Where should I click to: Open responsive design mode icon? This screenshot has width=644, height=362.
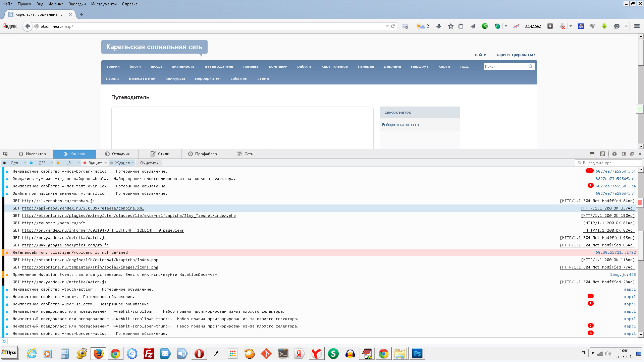coord(603,154)
